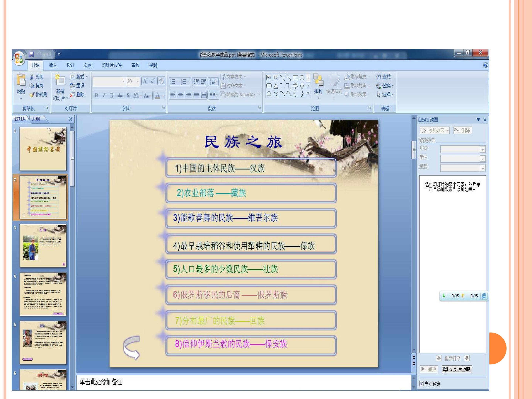Expand the 添加效果 add effect dropdown

point(448,130)
